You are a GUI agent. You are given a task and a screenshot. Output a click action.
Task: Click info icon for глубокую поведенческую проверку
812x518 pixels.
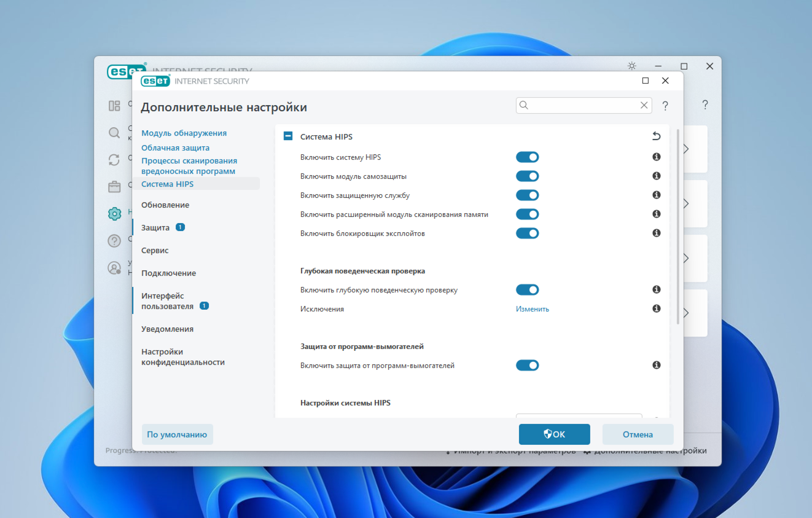coord(656,290)
